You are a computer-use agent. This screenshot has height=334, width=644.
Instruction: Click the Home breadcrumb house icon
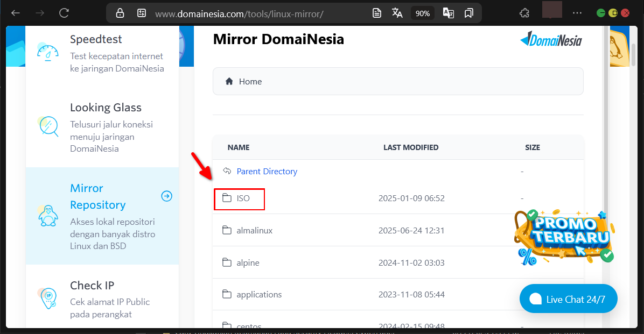[229, 81]
